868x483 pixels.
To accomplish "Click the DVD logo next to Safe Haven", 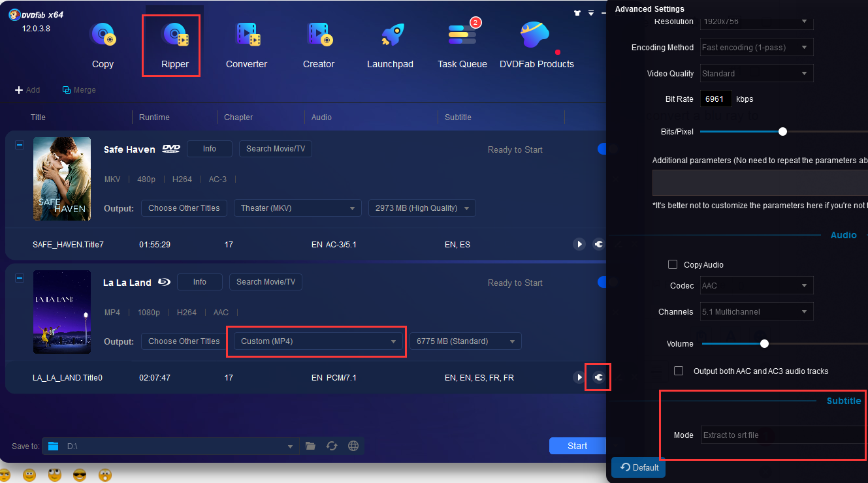I will (171, 149).
